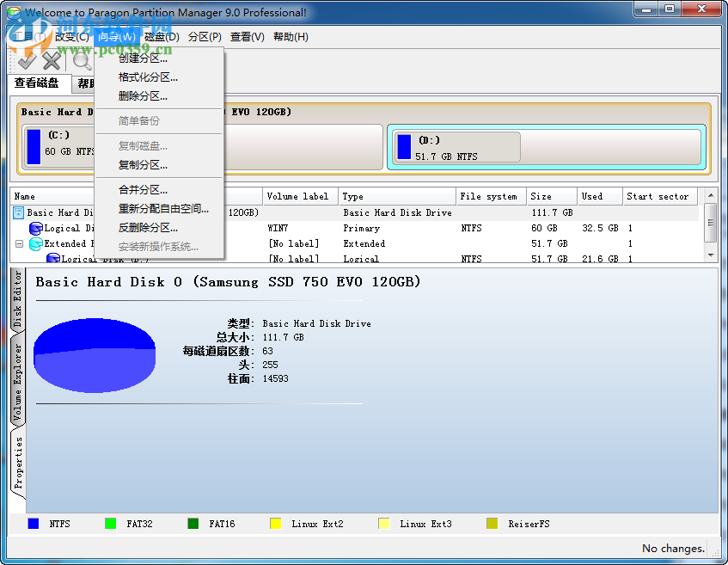Collapse the Extended partition tree node
Screen dimensions: 728x565
19,243
